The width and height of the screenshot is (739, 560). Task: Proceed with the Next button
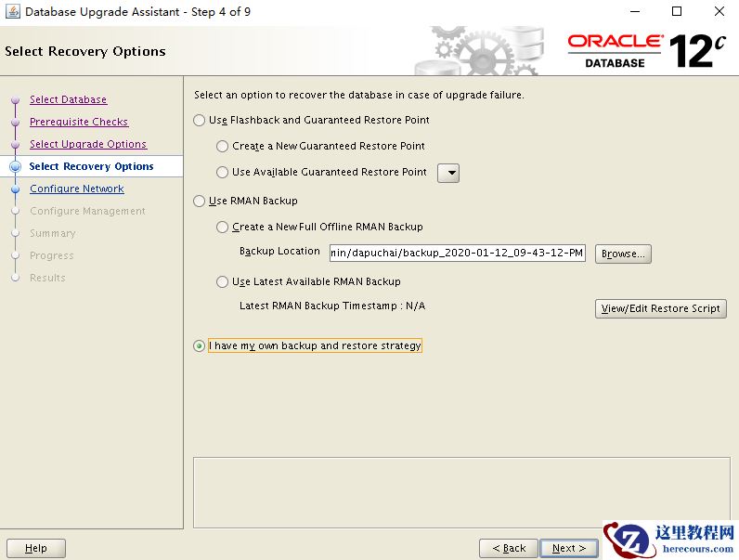pos(569,548)
